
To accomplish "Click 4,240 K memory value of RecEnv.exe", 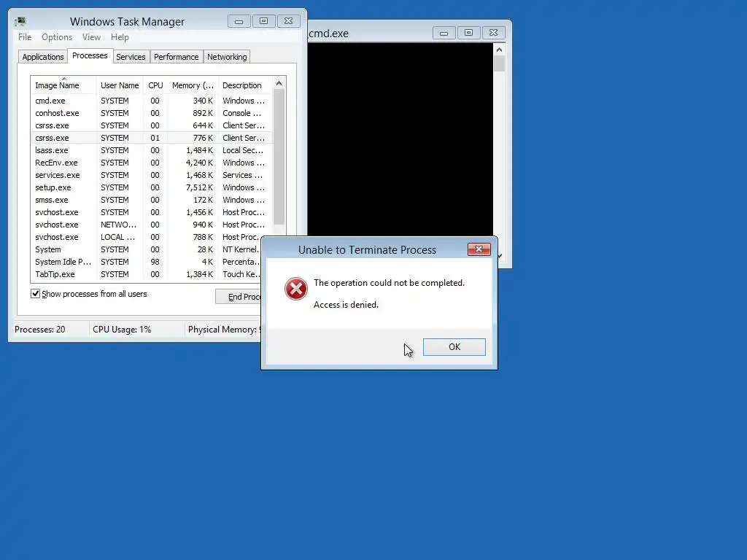I will (x=199, y=163).
